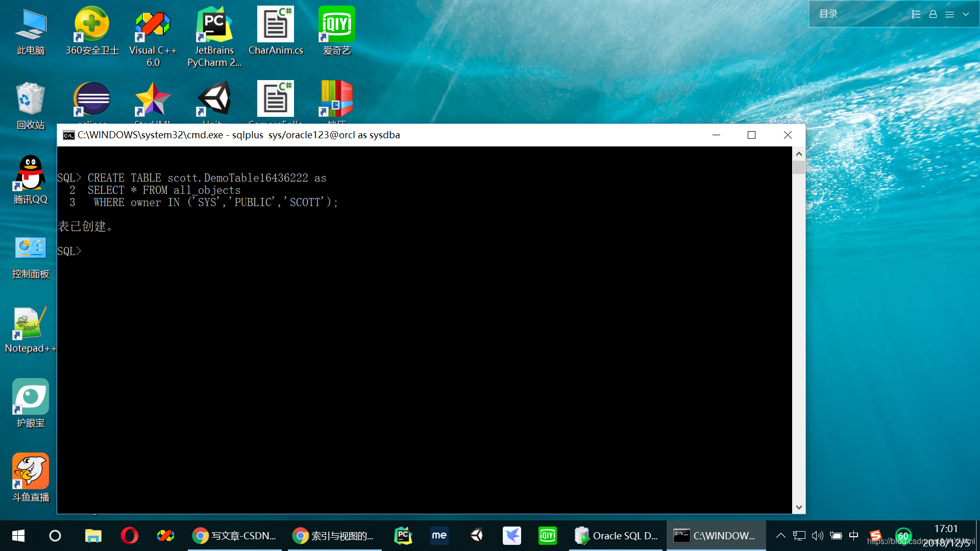The width and height of the screenshot is (980, 551).
Task: Launch the Opera browser from the taskbar
Action: pyautogui.click(x=129, y=536)
